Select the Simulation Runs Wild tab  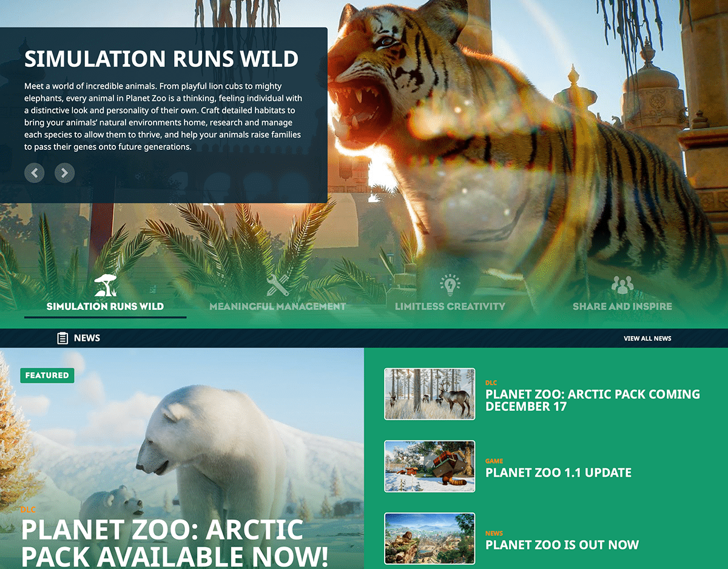pyautogui.click(x=105, y=306)
